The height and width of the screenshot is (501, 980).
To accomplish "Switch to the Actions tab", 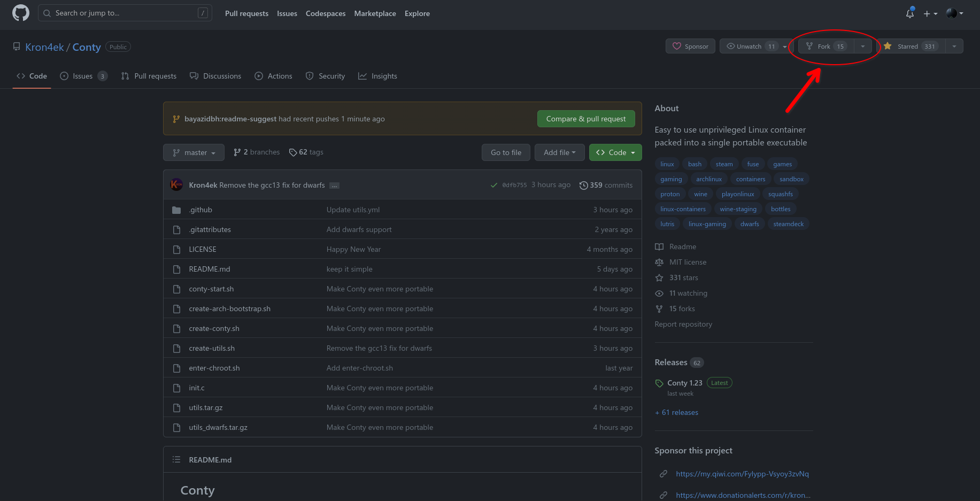I will click(x=273, y=76).
